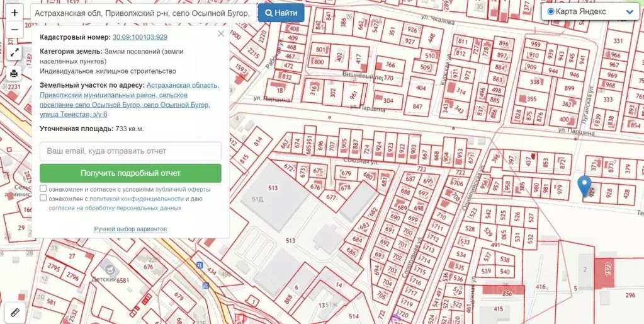Open the parcel address link

[x=129, y=100]
